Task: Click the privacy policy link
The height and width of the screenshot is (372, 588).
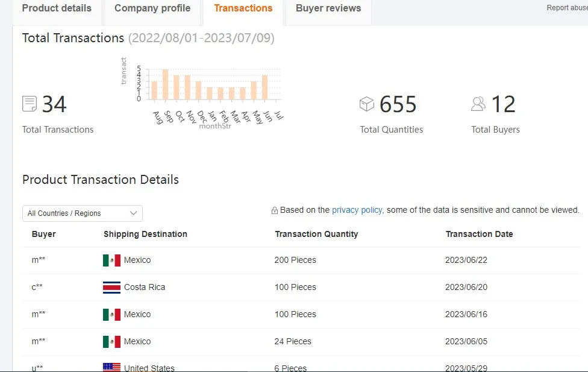Action: click(x=357, y=210)
